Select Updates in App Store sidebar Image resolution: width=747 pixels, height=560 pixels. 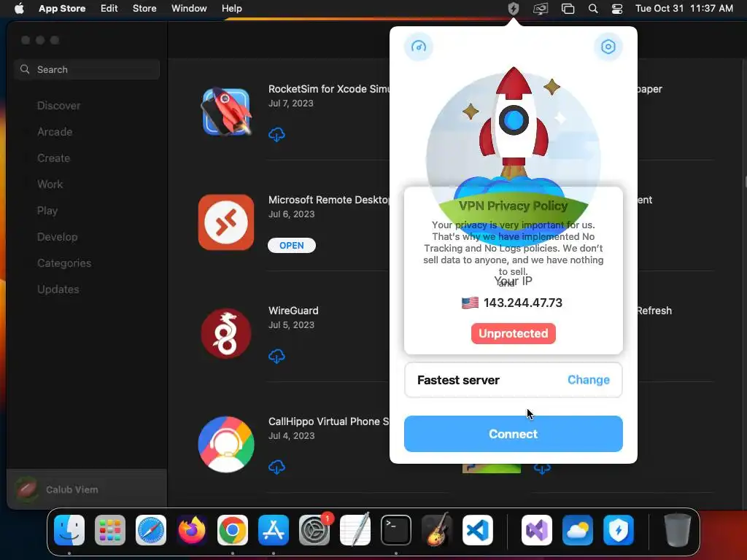(x=58, y=289)
